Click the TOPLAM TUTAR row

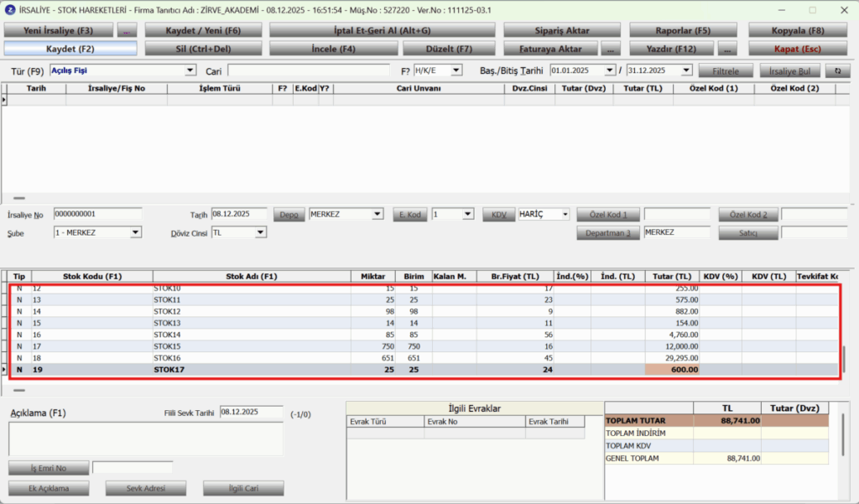[x=716, y=421]
